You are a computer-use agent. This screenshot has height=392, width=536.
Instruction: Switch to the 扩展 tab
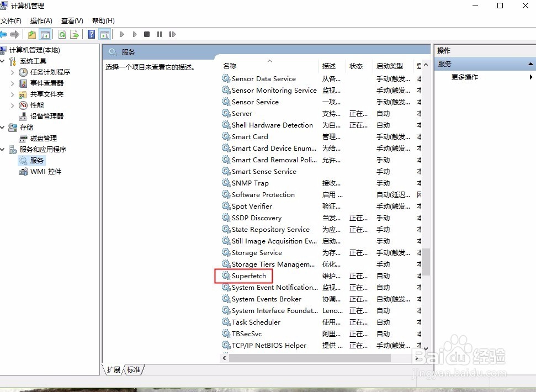pyautogui.click(x=113, y=370)
